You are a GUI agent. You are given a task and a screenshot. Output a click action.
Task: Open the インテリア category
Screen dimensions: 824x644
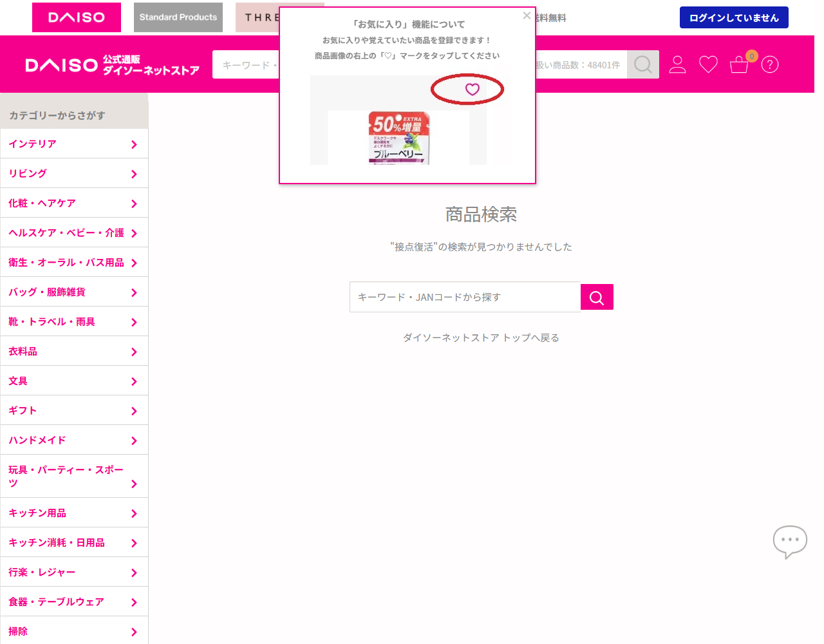(74, 144)
